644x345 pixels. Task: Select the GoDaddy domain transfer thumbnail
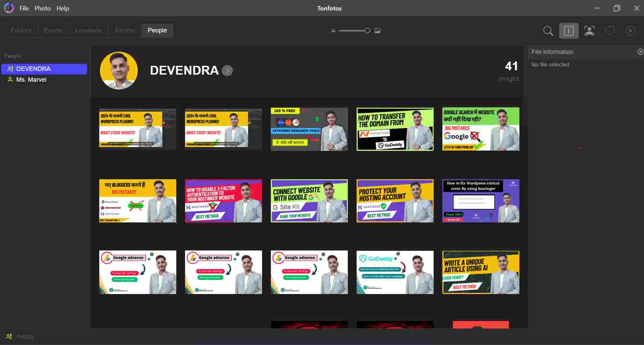click(x=395, y=129)
